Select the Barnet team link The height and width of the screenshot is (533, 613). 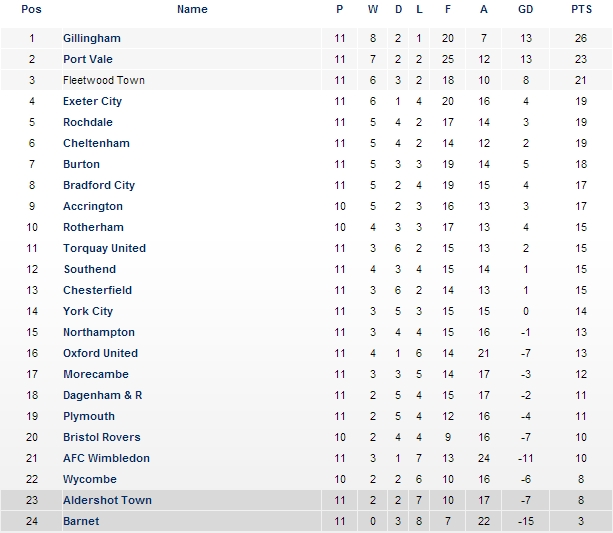coord(80,521)
